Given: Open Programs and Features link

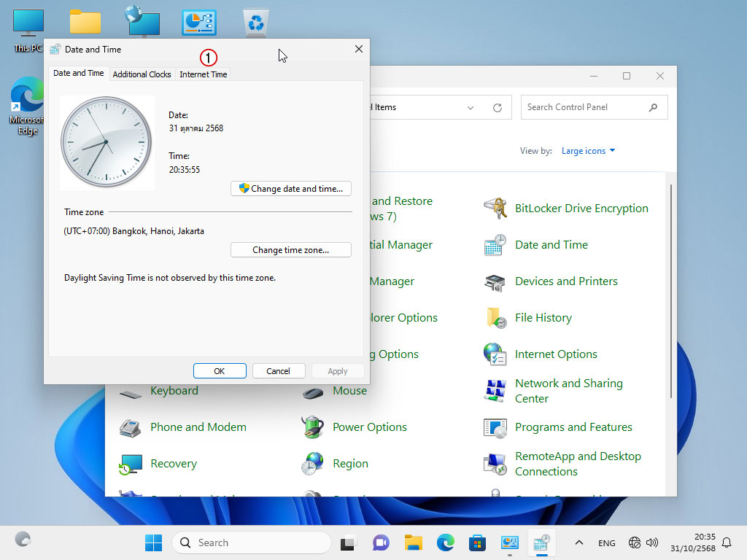Looking at the screenshot, I should click(573, 427).
